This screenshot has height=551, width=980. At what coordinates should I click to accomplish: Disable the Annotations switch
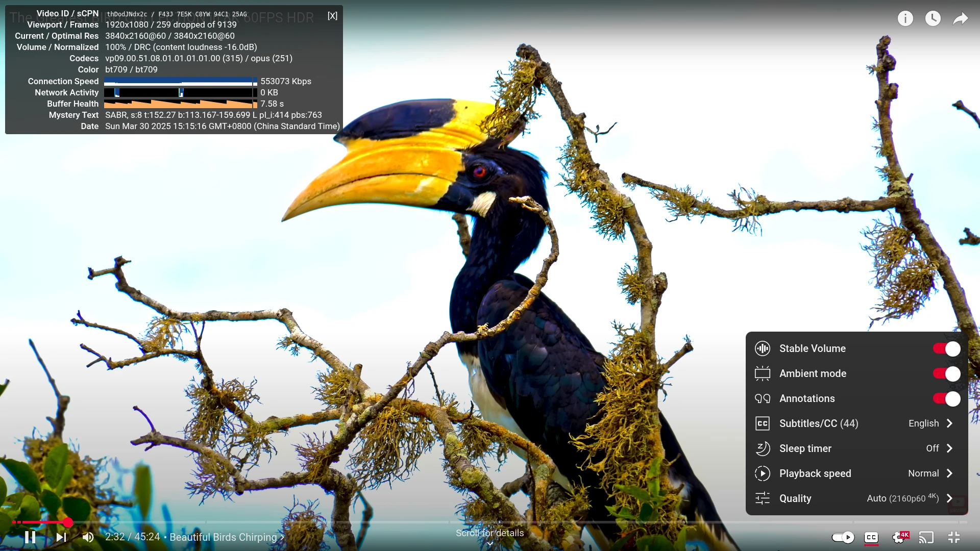tap(946, 398)
